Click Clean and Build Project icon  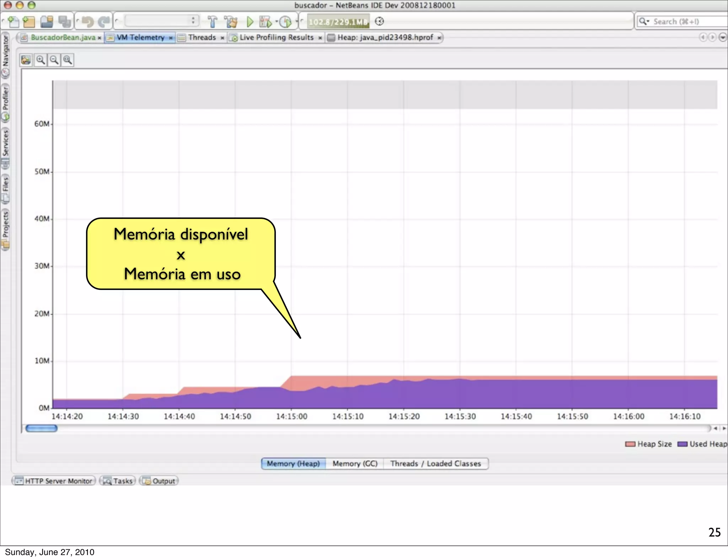[x=231, y=22]
